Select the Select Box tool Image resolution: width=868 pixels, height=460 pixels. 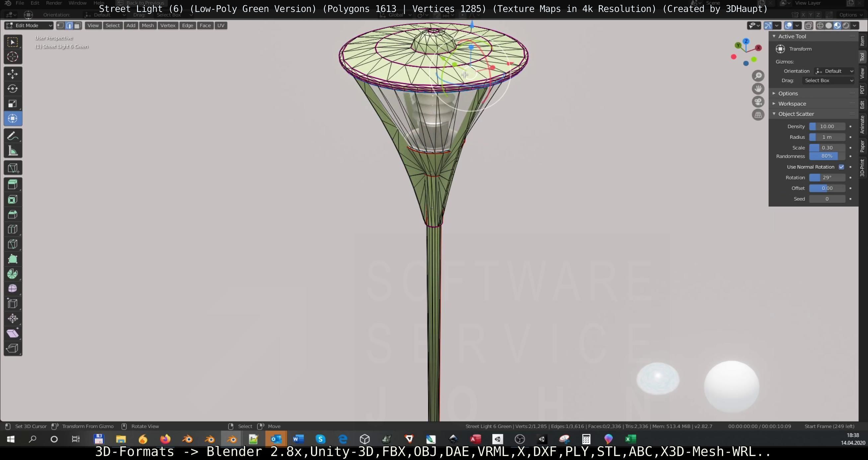[x=13, y=42]
